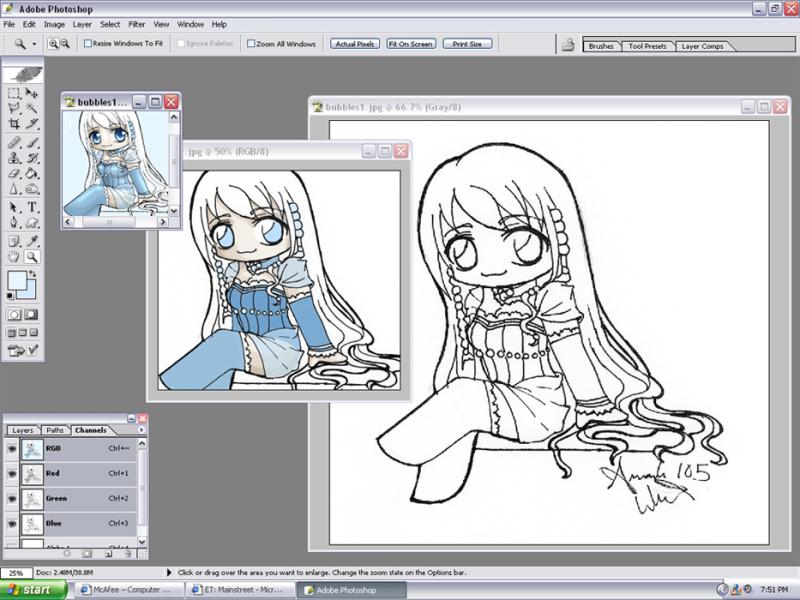Select the Clone Stamp tool
800x600 pixels.
tap(14, 158)
